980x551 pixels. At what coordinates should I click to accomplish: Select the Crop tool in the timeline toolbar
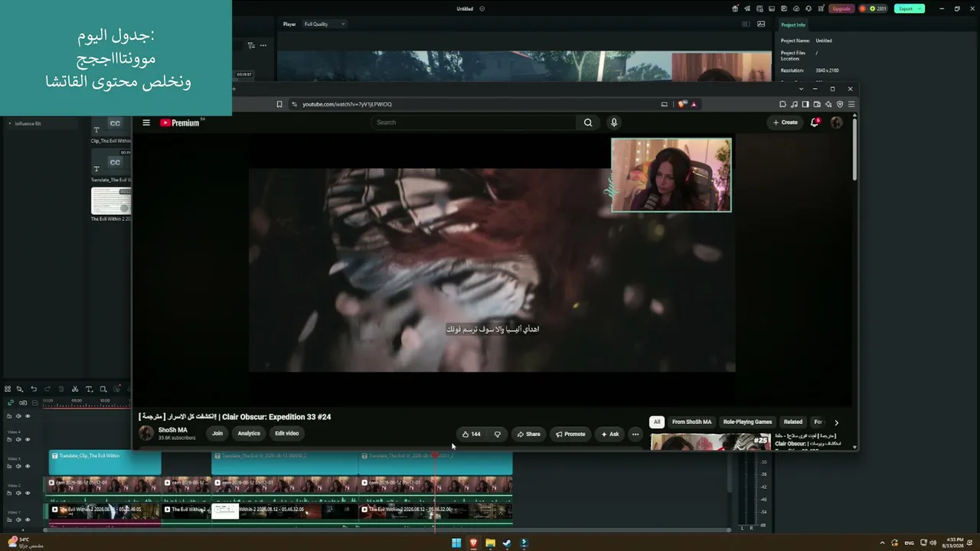(103, 389)
